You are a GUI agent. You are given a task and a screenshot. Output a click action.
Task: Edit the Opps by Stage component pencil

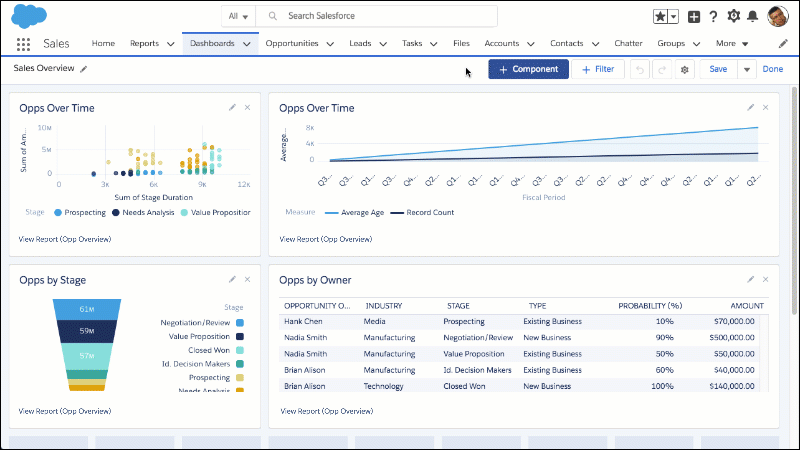coord(232,279)
